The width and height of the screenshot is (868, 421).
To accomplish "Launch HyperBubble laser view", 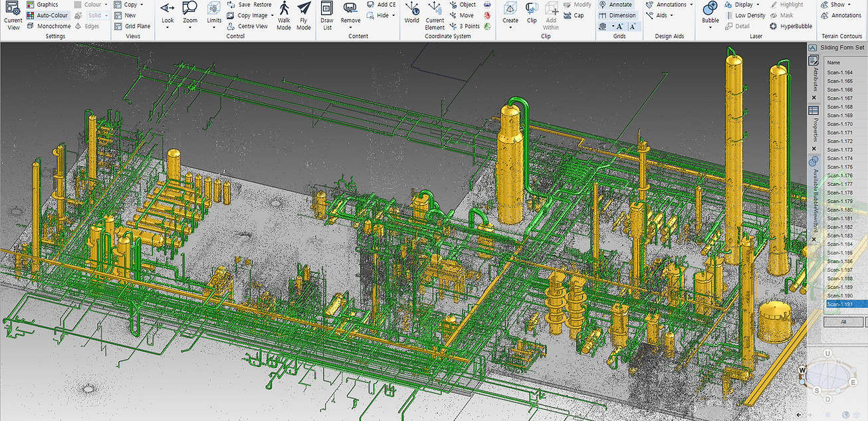I will pos(791,26).
